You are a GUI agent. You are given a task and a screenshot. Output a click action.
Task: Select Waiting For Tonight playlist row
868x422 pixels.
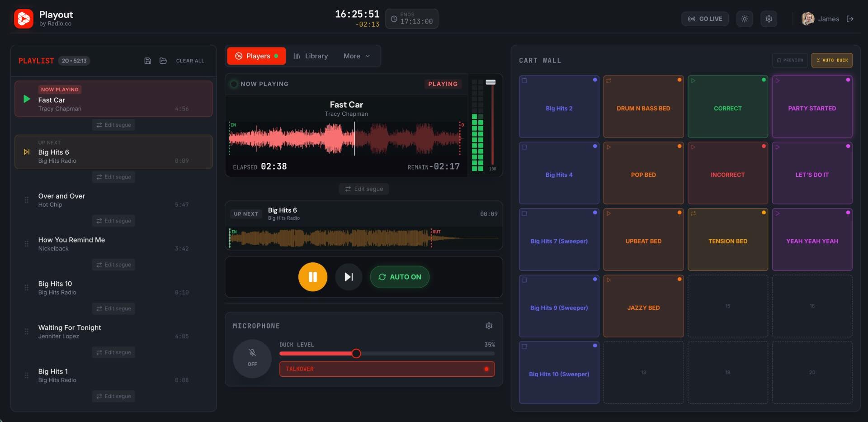click(113, 332)
